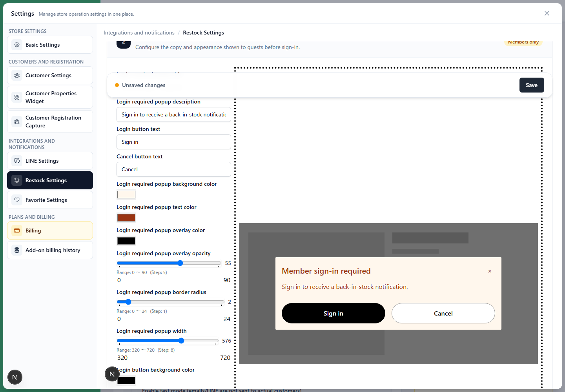Click the LINE Settings chat icon
The width and height of the screenshot is (565, 392).
pos(17,161)
